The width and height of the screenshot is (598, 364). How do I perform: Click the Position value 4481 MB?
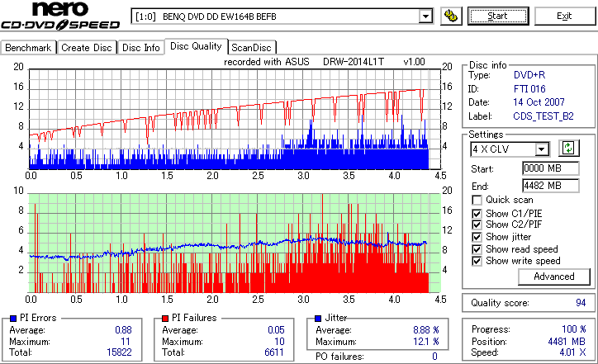click(x=567, y=342)
